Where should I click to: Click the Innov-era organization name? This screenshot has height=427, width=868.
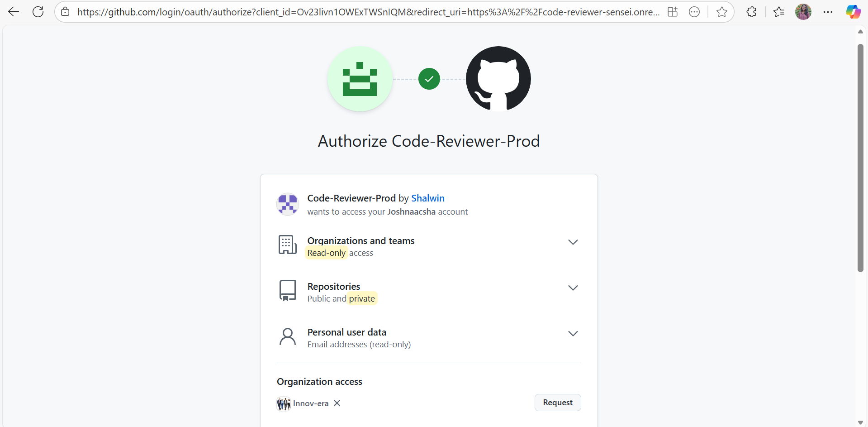click(x=311, y=403)
